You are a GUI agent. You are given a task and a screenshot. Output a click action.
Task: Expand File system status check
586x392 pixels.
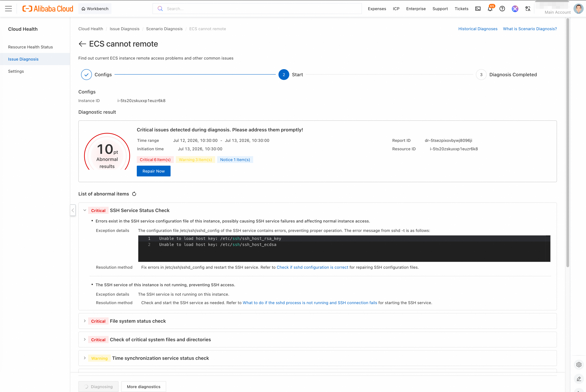click(85, 321)
